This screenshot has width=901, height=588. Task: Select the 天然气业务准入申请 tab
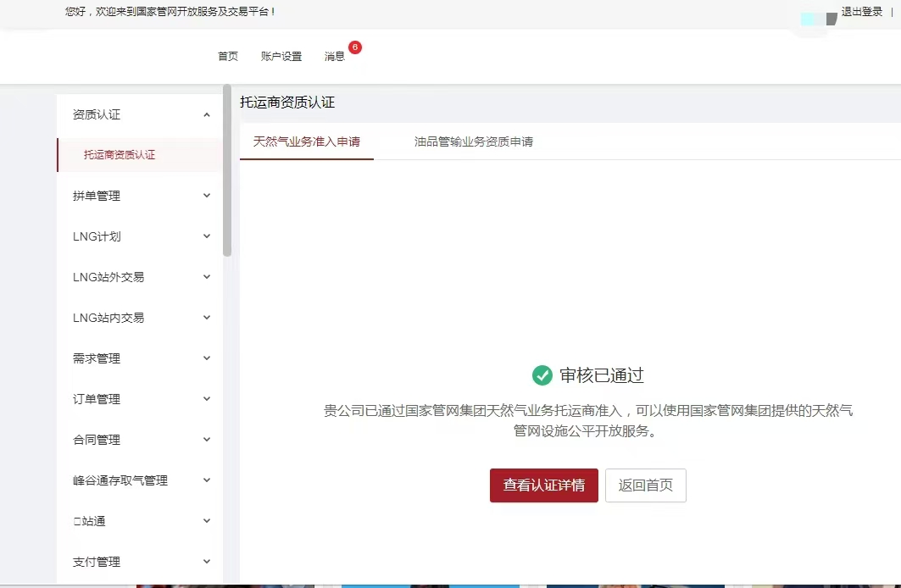[307, 142]
